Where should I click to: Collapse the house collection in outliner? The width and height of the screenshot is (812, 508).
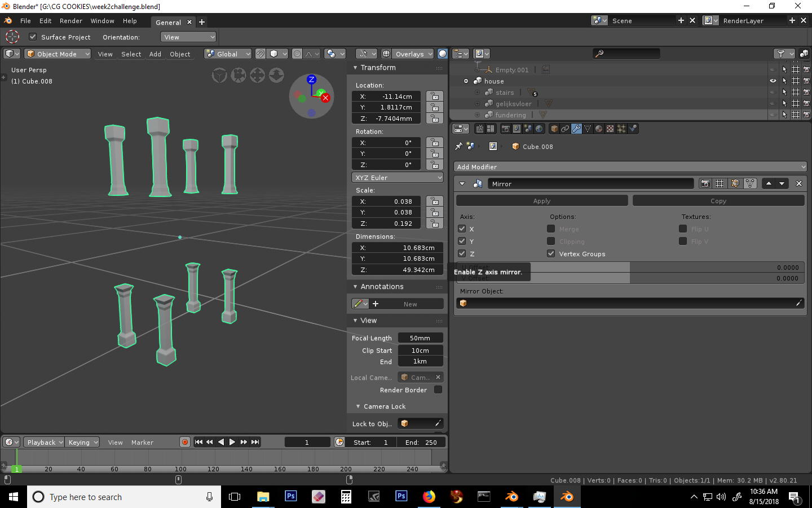[466, 81]
